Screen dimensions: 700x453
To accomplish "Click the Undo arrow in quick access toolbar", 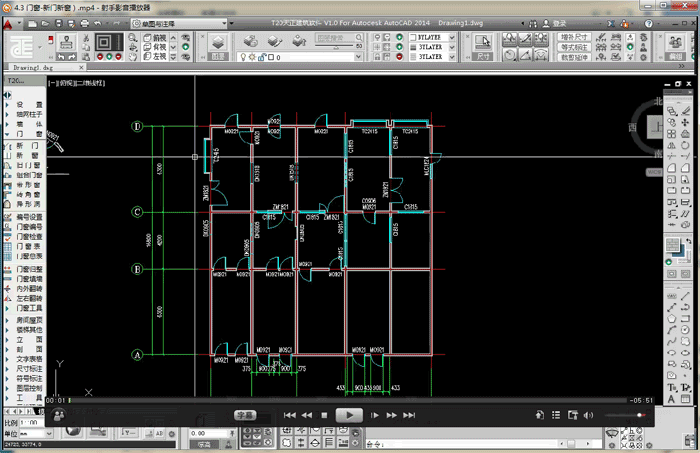I will pos(98,24).
